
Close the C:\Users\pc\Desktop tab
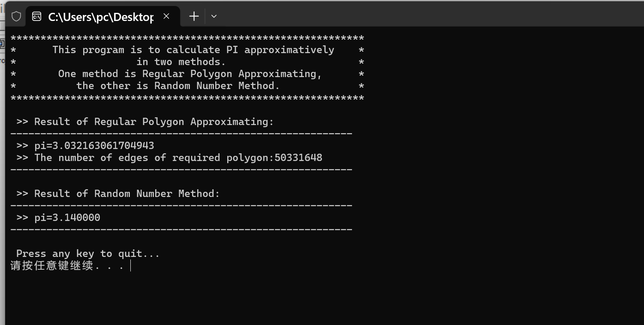[166, 16]
